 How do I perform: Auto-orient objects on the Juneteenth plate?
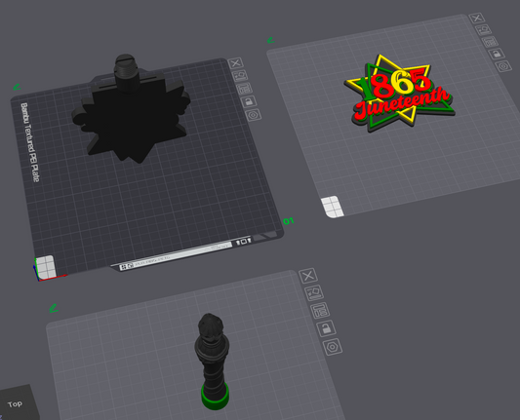(484, 30)
